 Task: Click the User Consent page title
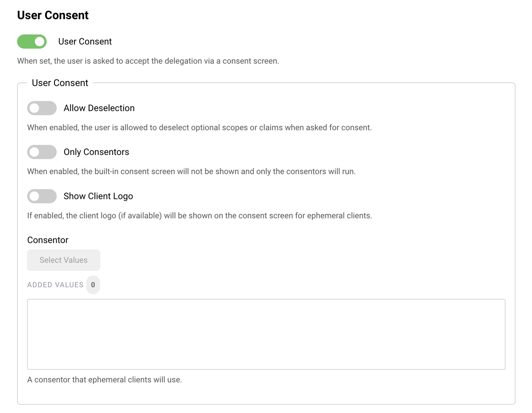pyautogui.click(x=53, y=15)
